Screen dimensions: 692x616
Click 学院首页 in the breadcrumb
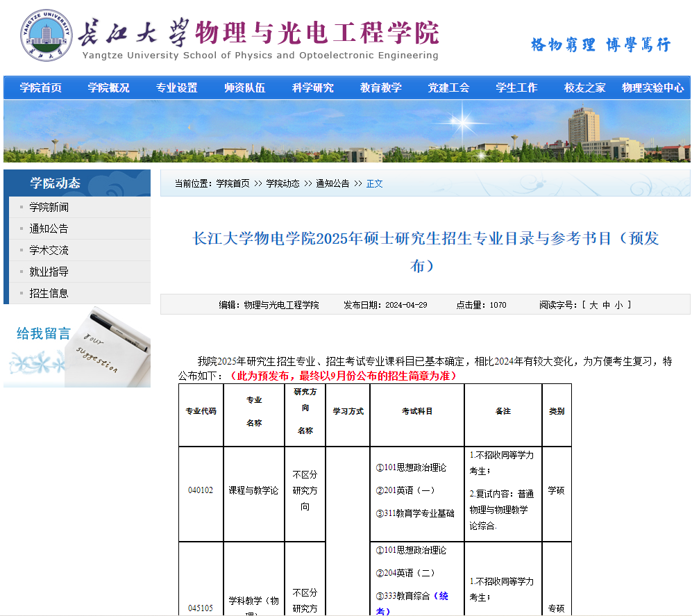click(x=233, y=184)
